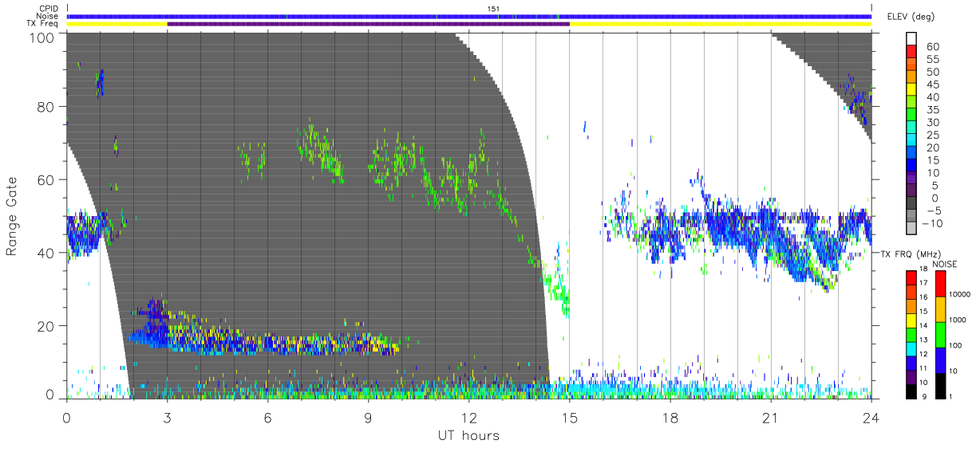Pick the green segment of the NOISE color bar
Viewport: 980px width, 452px height.
(x=939, y=335)
